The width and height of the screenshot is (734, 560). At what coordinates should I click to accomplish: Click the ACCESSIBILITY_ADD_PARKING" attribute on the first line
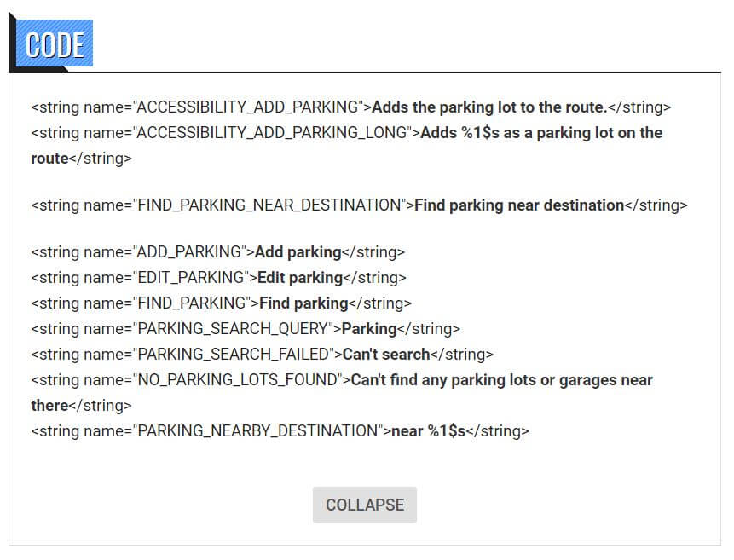[249, 107]
